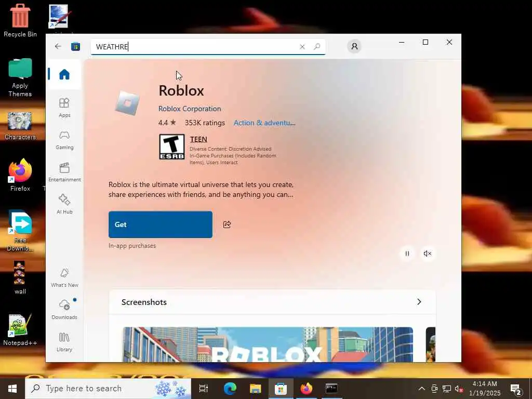Image resolution: width=532 pixels, height=399 pixels.
Task: Open the Apps section
Action: click(64, 108)
